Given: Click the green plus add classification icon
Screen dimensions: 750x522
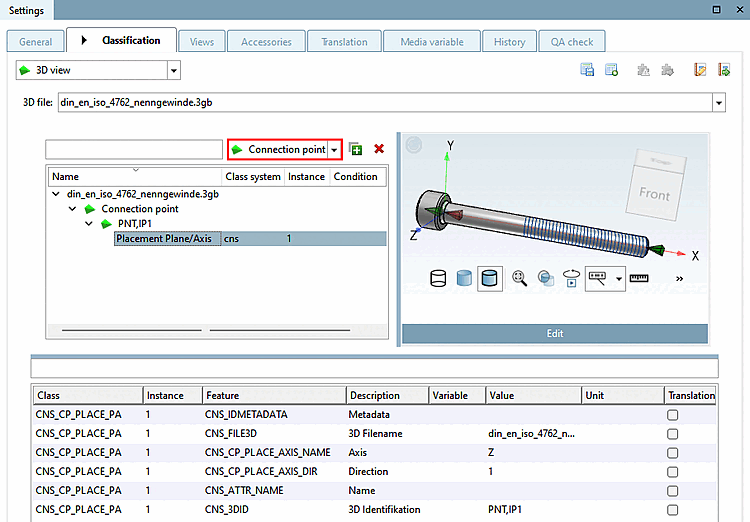Looking at the screenshot, I should (x=355, y=149).
